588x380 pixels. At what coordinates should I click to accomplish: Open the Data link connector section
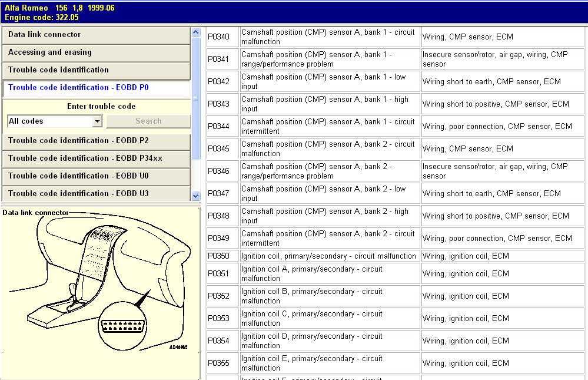[x=97, y=35]
